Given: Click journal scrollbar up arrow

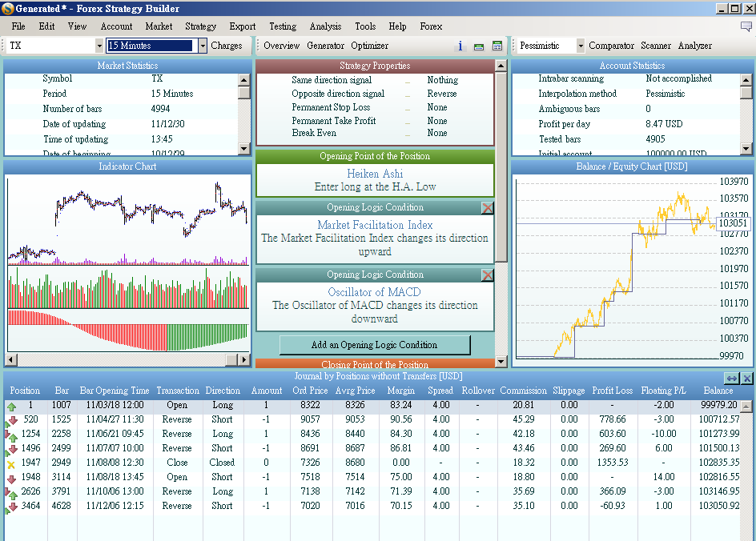Looking at the screenshot, I should pyautogui.click(x=746, y=407).
